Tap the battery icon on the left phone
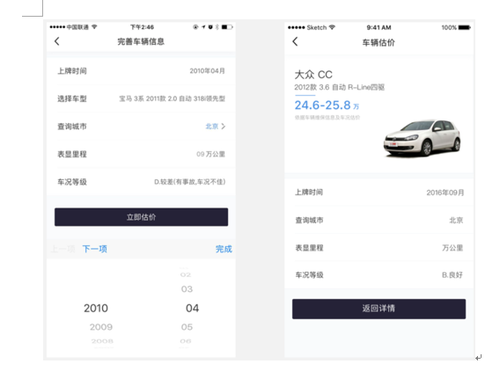This screenshot has width=500, height=371. pos(227,27)
